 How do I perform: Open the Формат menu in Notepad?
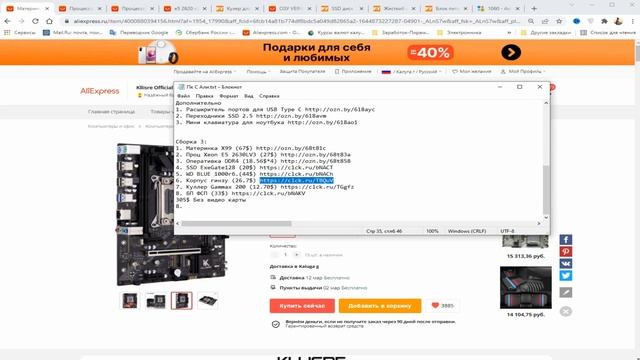click(229, 96)
